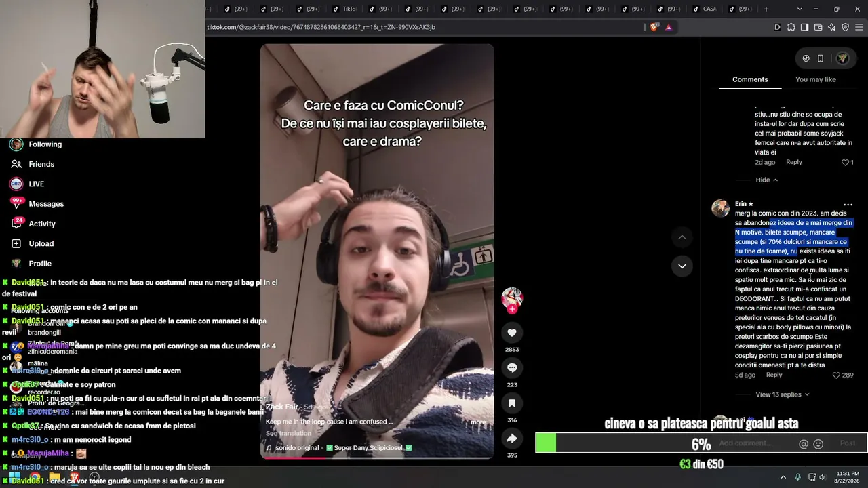This screenshot has width=868, height=488.
Task: Collapse replies with the Hide toggle
Action: click(x=767, y=180)
